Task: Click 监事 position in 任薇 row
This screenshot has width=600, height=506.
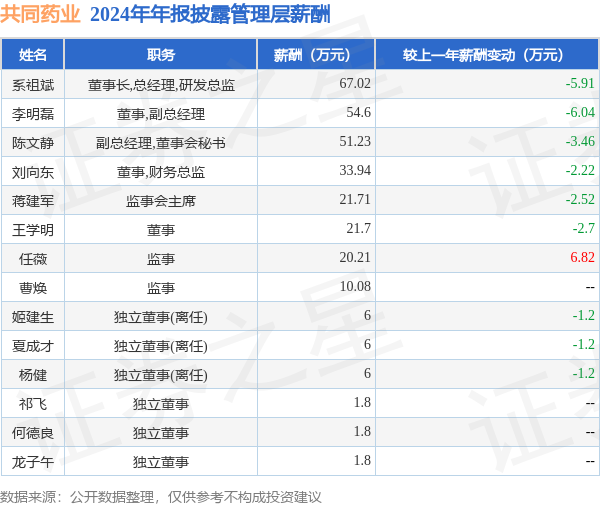Action: click(161, 259)
